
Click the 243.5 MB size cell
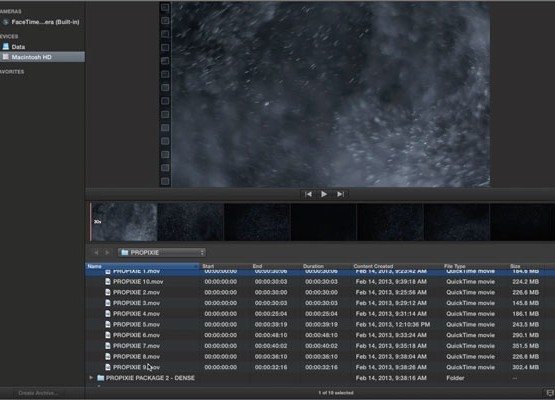[x=525, y=325]
